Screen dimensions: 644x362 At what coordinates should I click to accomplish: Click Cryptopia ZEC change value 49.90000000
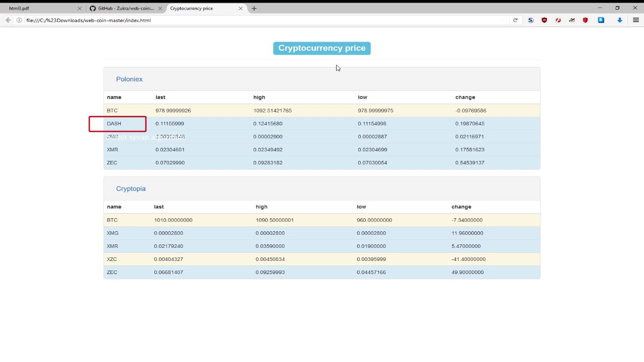[x=467, y=273]
